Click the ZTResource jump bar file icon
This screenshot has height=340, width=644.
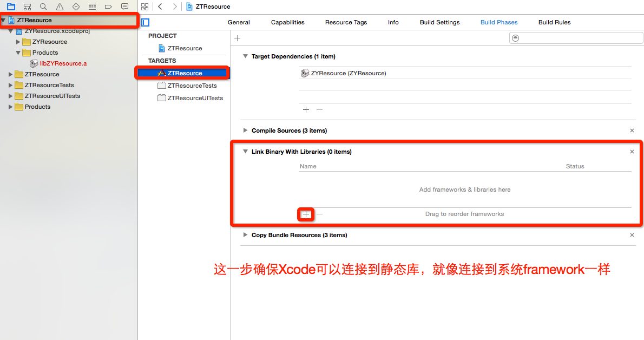pos(189,6)
